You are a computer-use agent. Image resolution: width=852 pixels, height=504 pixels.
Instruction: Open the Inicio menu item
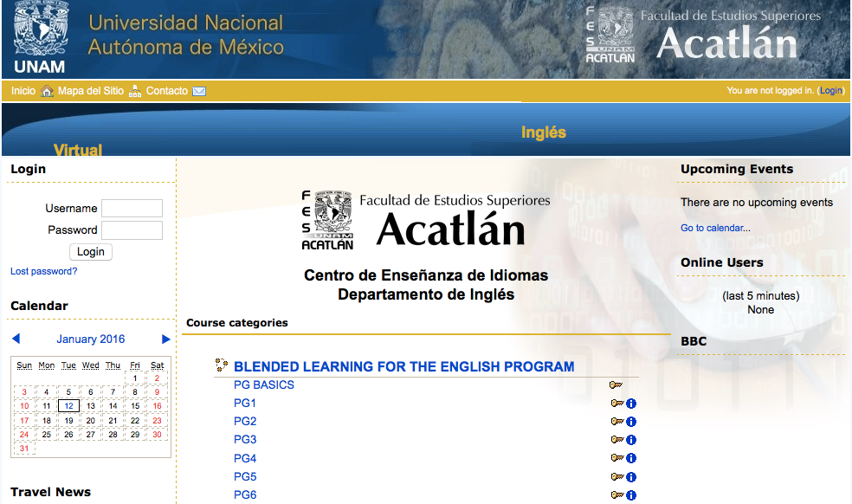pos(23,91)
